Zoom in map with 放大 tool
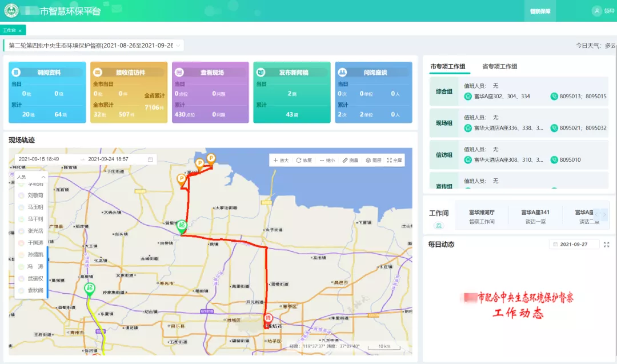The width and height of the screenshot is (617, 364). pyautogui.click(x=281, y=160)
